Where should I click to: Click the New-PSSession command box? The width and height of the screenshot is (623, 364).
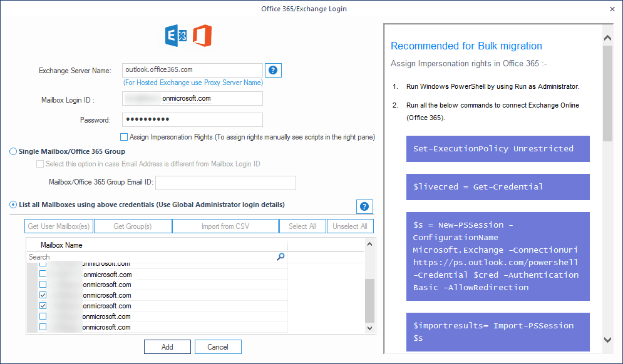click(x=498, y=256)
